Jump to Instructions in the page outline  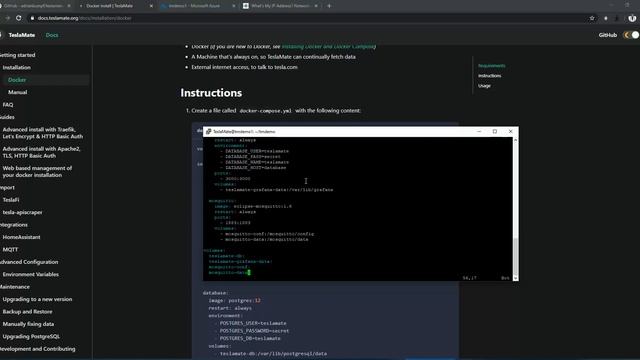[x=489, y=76]
